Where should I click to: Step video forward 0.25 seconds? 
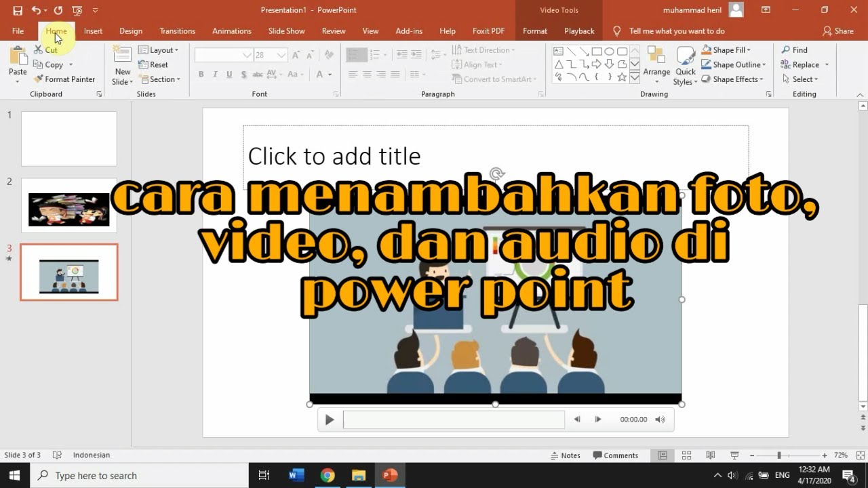[x=597, y=420]
